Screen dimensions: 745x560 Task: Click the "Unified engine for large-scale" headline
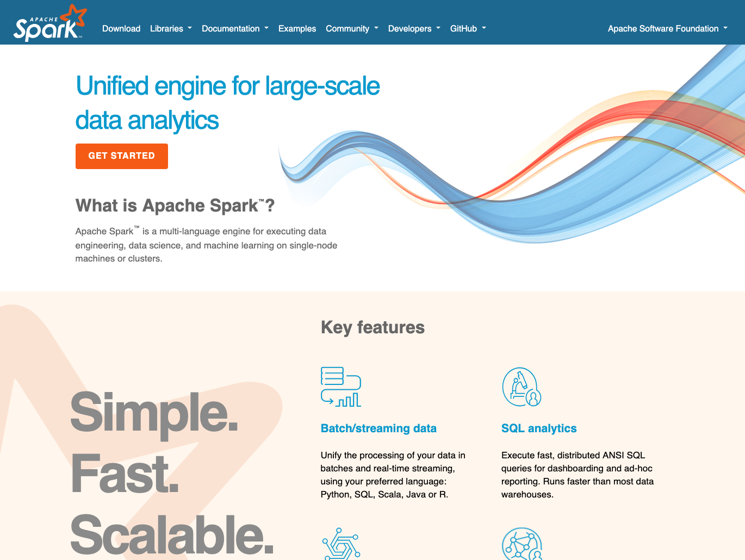[x=227, y=86]
